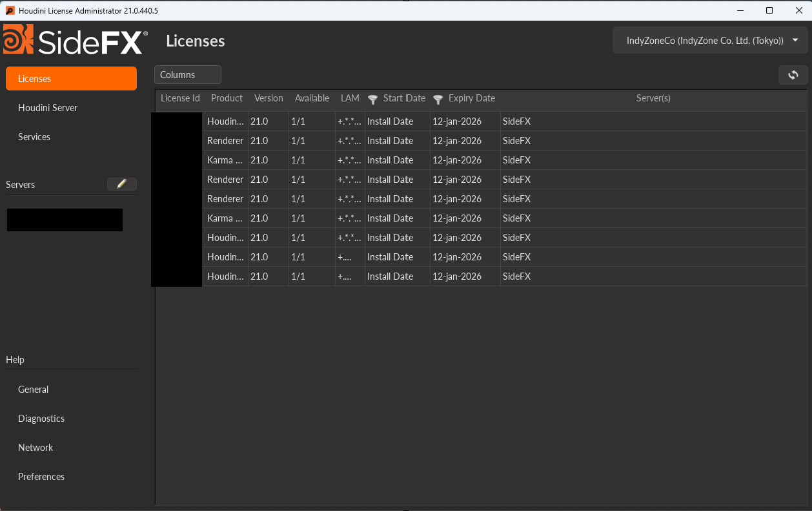The width and height of the screenshot is (812, 511).
Task: Sort by the Version column header
Action: coord(269,98)
